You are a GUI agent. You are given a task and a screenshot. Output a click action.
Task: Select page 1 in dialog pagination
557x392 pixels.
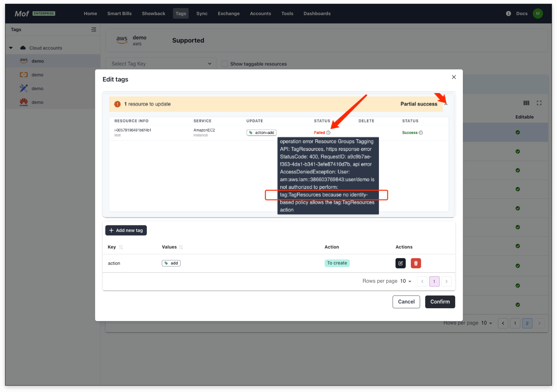[434, 281]
